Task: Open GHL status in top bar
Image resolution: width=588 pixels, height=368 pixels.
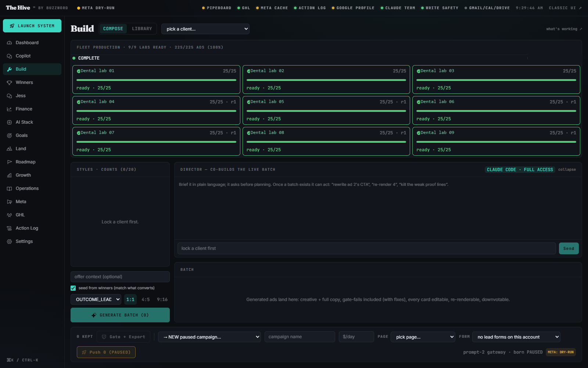Action: point(244,8)
